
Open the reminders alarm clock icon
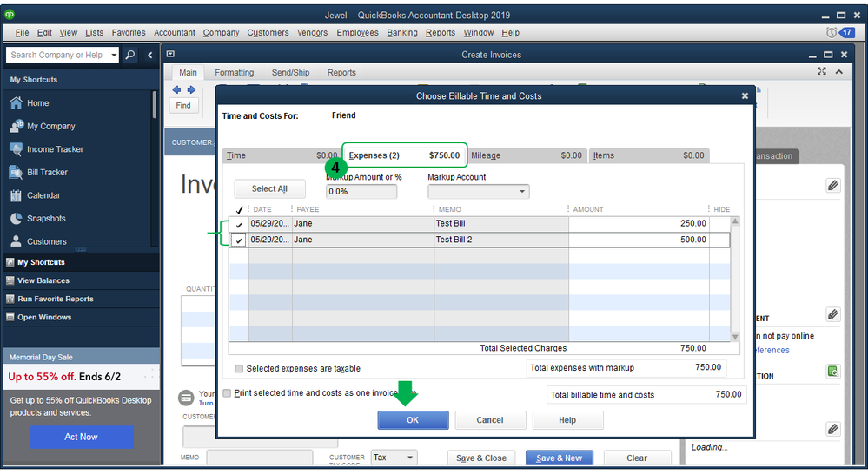[x=831, y=33]
